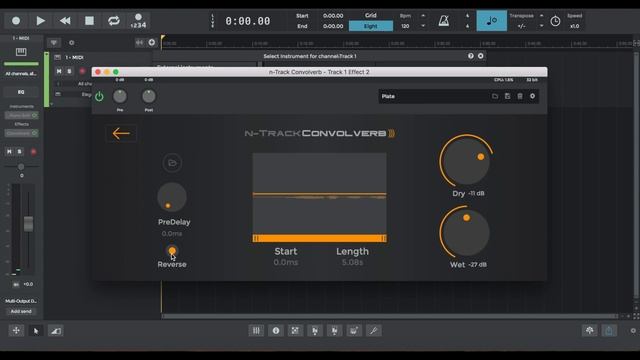Click the playback speed clock icon
The image size is (640, 360).
point(555,21)
